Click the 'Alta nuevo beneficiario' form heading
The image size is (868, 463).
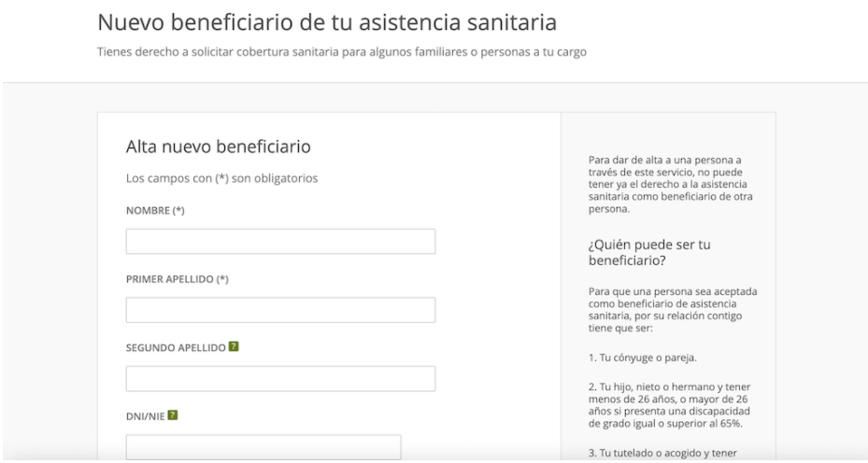218,147
